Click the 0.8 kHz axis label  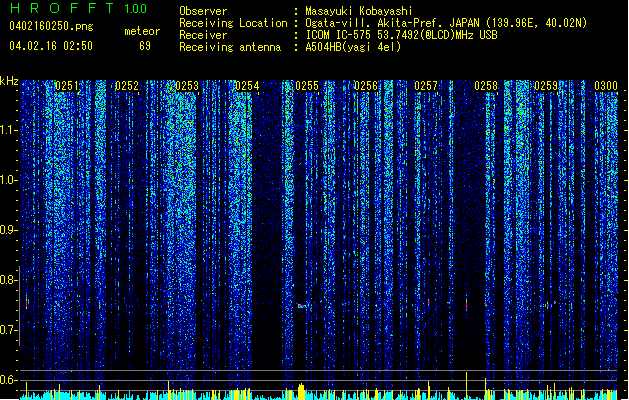click(8, 280)
